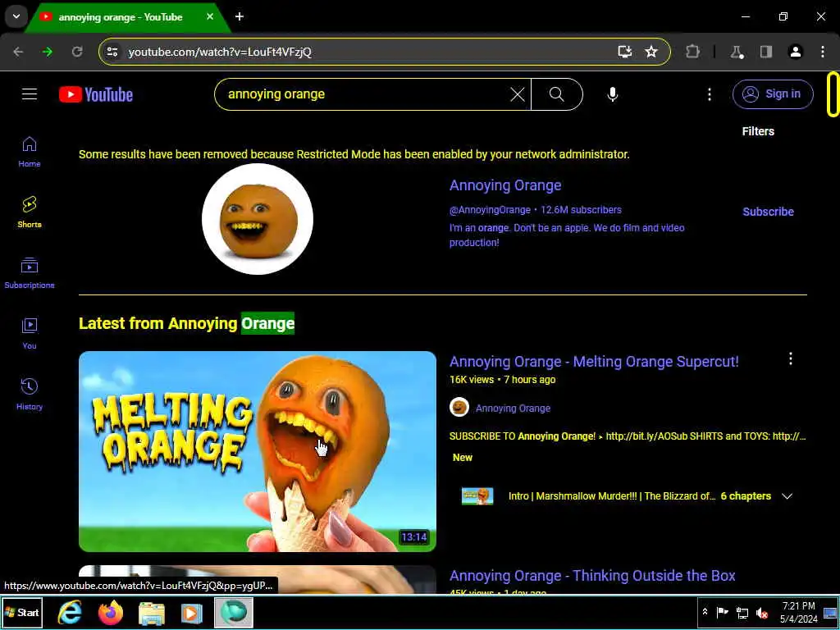
Task: Click the network tray icon
Action: (742, 613)
